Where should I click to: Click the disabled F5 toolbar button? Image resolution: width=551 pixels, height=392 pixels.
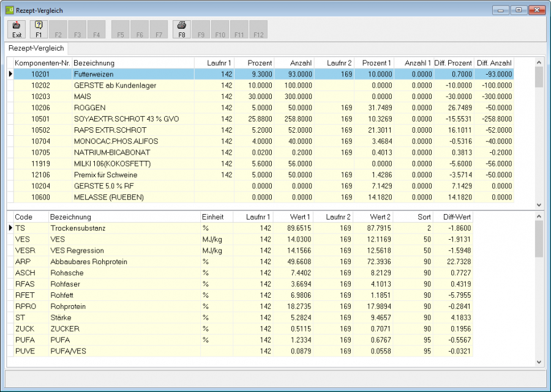pyautogui.click(x=120, y=29)
